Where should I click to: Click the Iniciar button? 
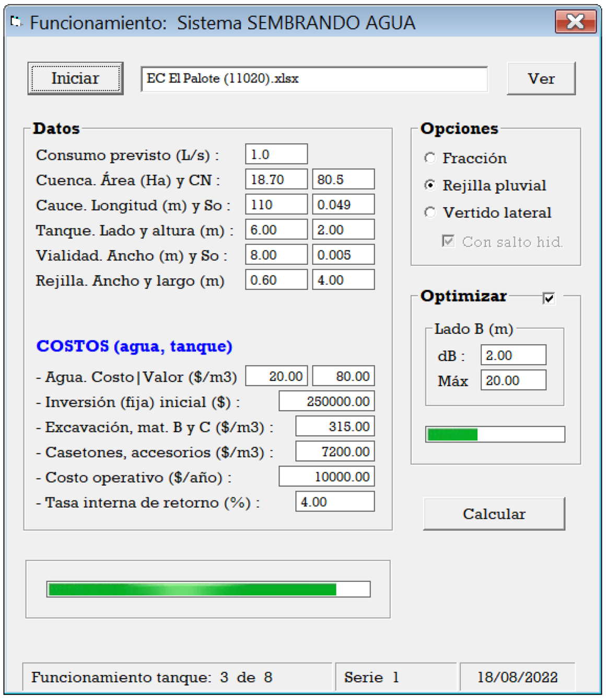click(x=75, y=78)
